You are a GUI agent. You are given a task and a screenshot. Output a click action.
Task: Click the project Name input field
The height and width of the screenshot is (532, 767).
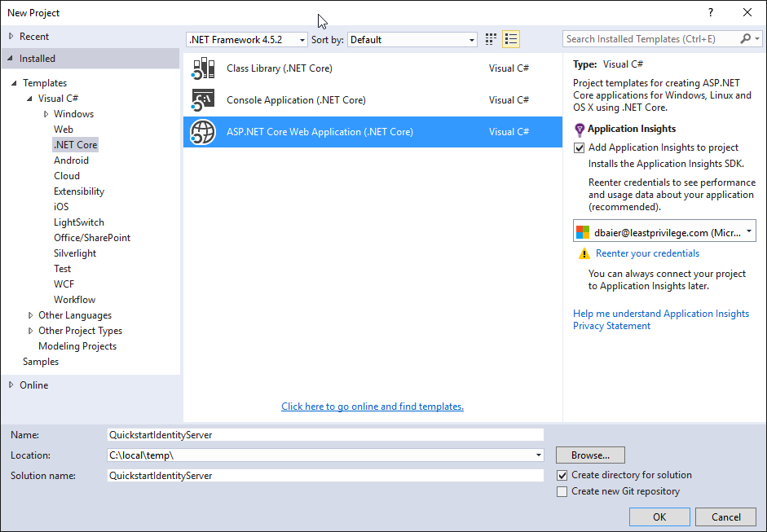pyautogui.click(x=325, y=435)
